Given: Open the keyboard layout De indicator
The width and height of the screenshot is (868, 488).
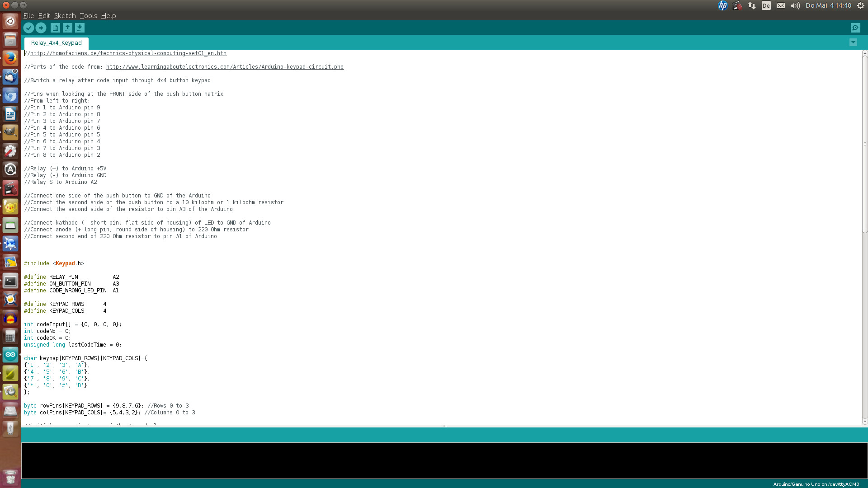Looking at the screenshot, I should point(766,5).
